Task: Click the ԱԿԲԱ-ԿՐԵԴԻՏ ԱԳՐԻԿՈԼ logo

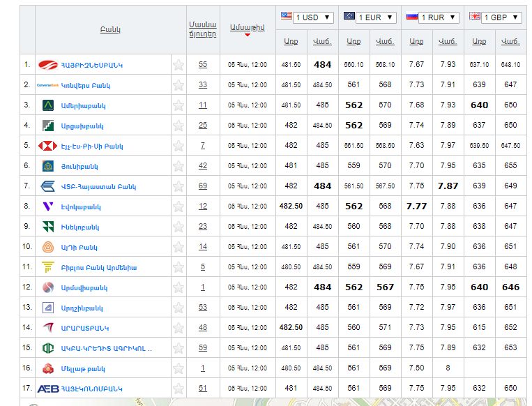Action: click(48, 348)
